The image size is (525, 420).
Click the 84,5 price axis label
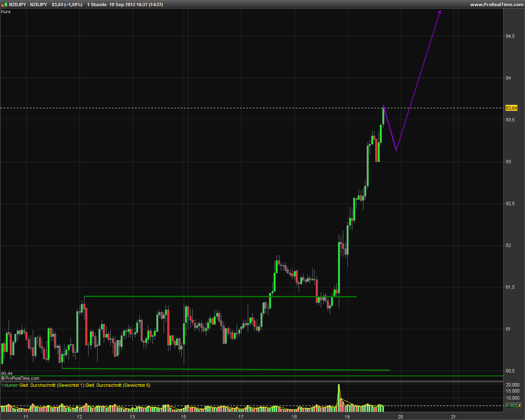pos(510,37)
